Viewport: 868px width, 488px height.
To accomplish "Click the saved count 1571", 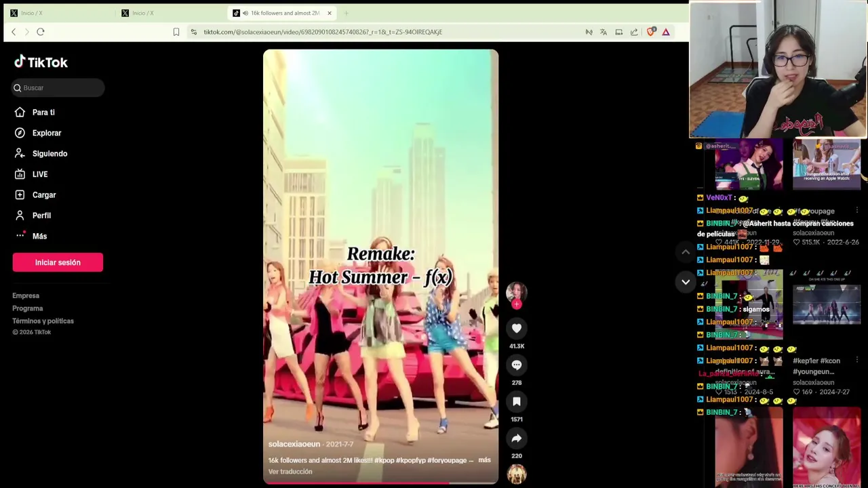I will (x=517, y=420).
